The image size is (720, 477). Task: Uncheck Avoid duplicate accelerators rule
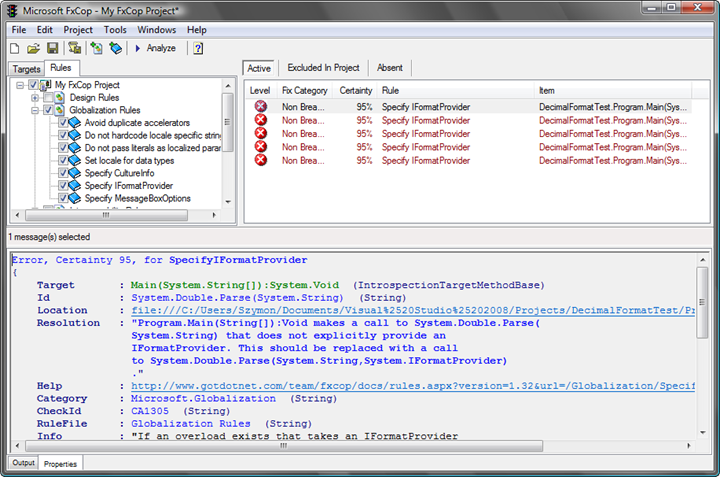coord(63,123)
